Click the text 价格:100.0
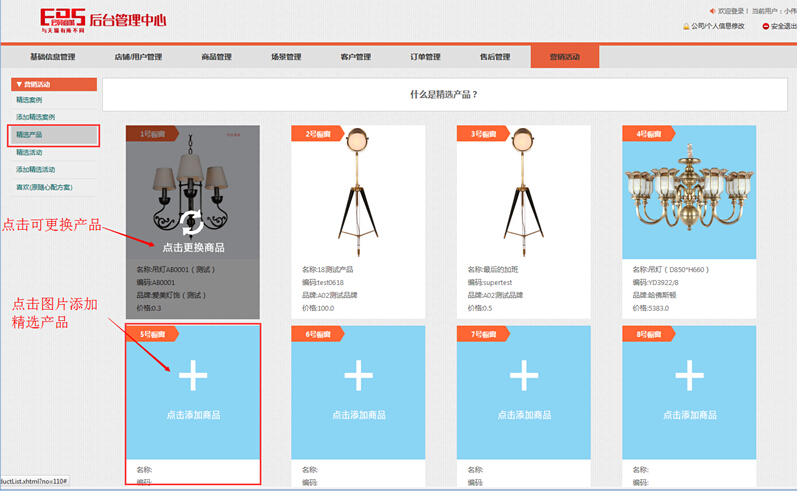Viewport: 797px width, 491px height. tap(318, 308)
